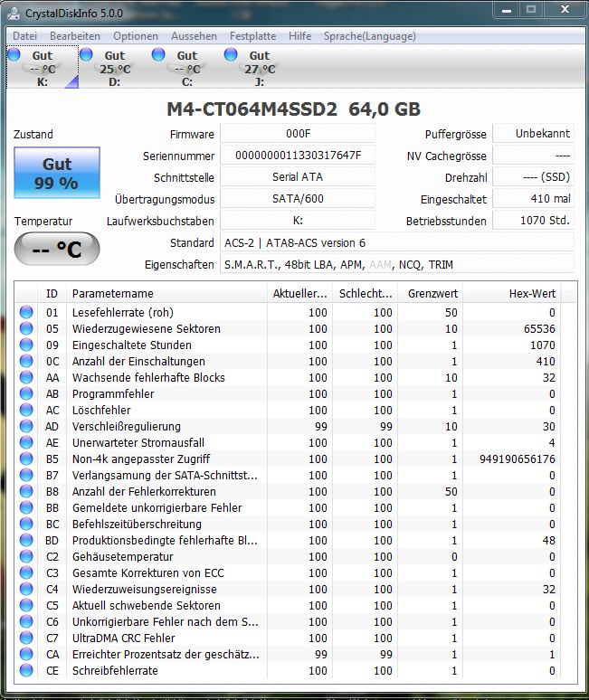Click the status icon for Anzahl der Fehlerkorrekturen
Image resolution: width=589 pixels, height=700 pixels.
pos(26,491)
